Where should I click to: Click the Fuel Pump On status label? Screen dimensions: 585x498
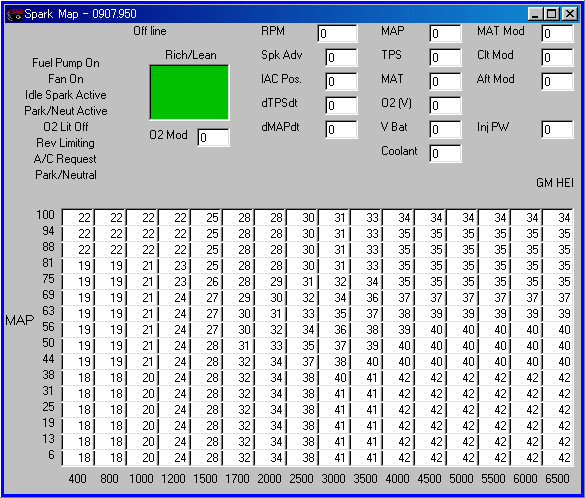coord(66,63)
